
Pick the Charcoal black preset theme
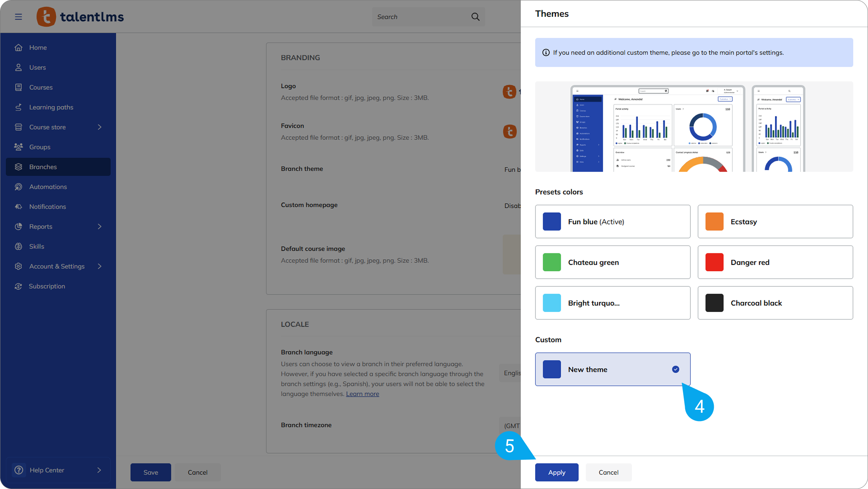(x=775, y=303)
